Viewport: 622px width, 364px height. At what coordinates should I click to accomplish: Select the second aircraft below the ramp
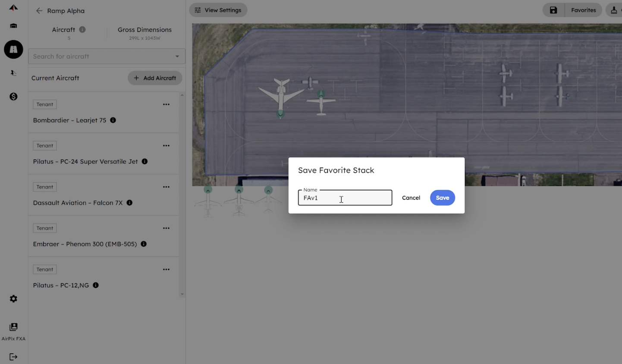click(239, 201)
